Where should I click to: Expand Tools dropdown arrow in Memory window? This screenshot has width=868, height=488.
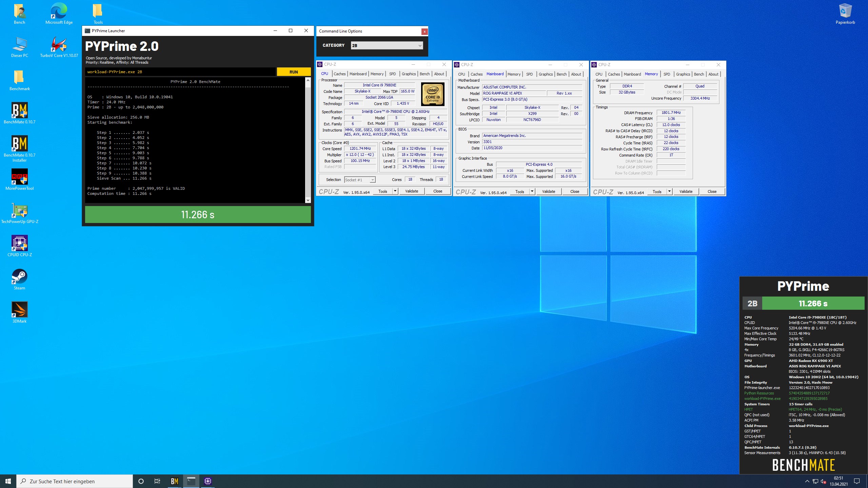669,191
